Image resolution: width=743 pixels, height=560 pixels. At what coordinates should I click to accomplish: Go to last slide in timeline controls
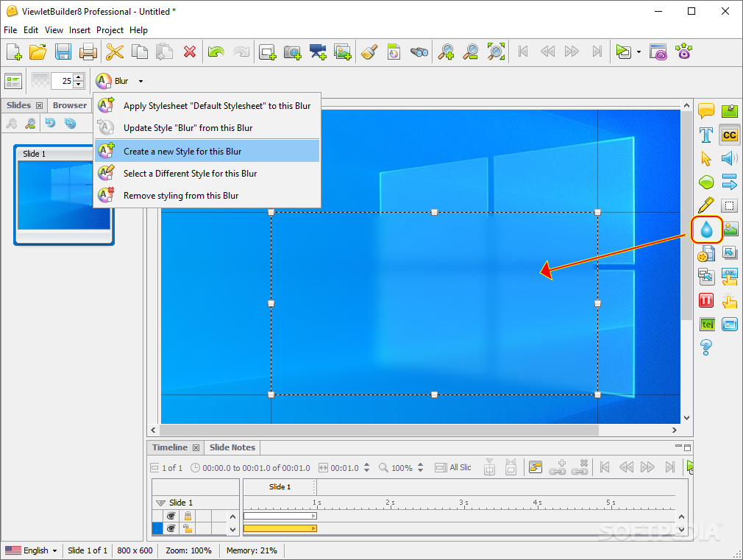[669, 467]
